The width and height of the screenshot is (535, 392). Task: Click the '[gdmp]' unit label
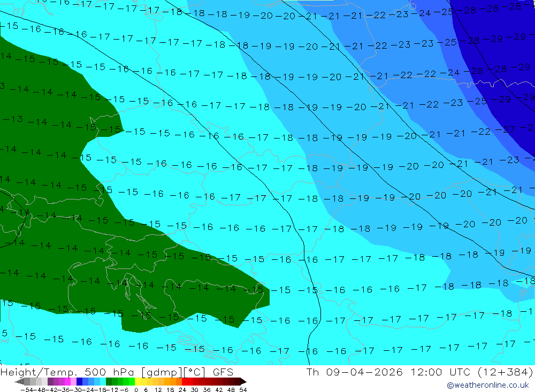162,372
